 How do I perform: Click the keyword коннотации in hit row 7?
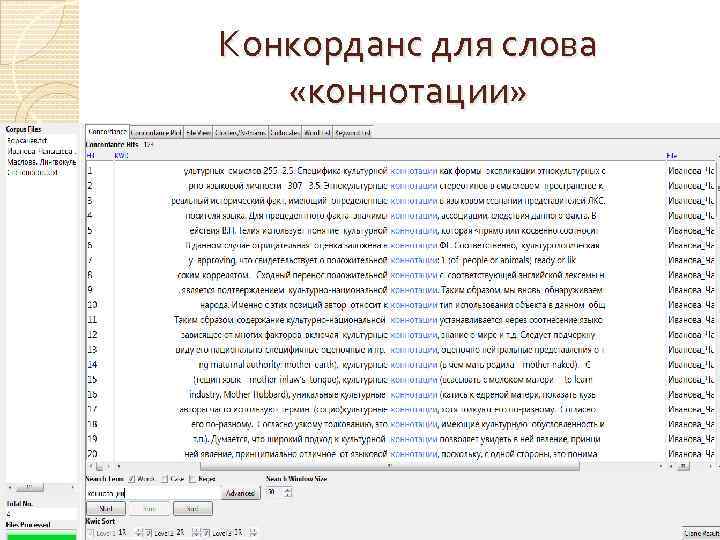413,260
